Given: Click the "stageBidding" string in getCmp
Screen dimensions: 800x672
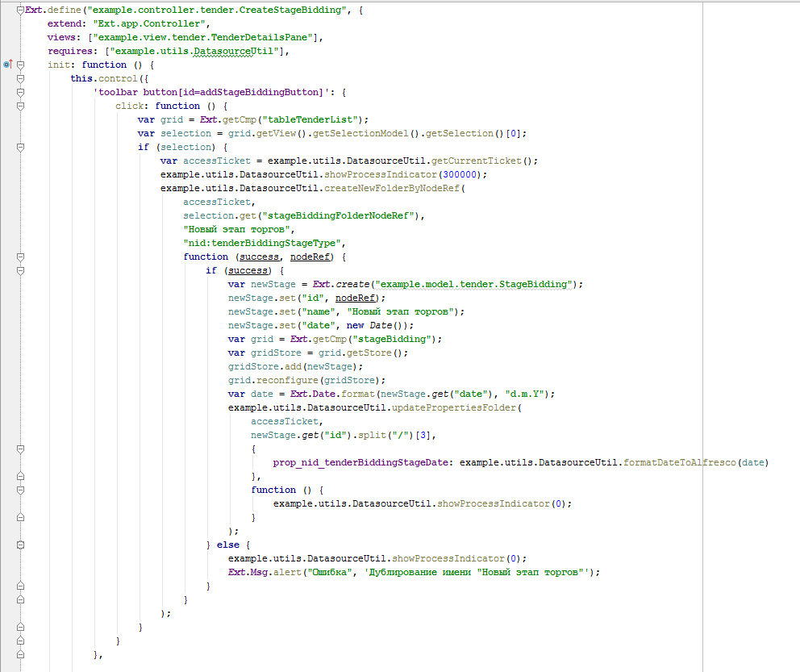Looking at the screenshot, I should pyautogui.click(x=392, y=340).
